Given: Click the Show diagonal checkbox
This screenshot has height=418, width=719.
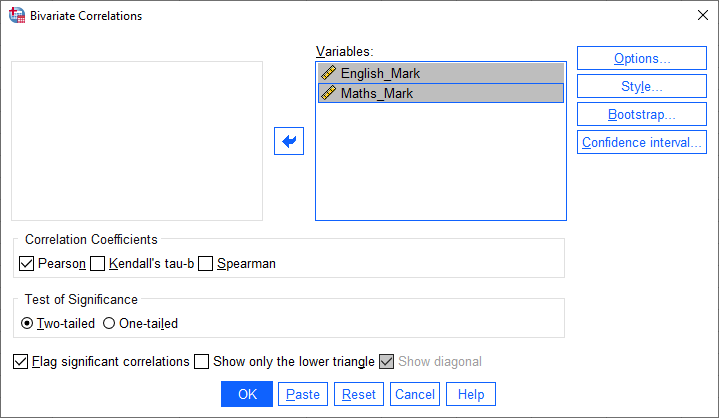Looking at the screenshot, I should pos(387,362).
